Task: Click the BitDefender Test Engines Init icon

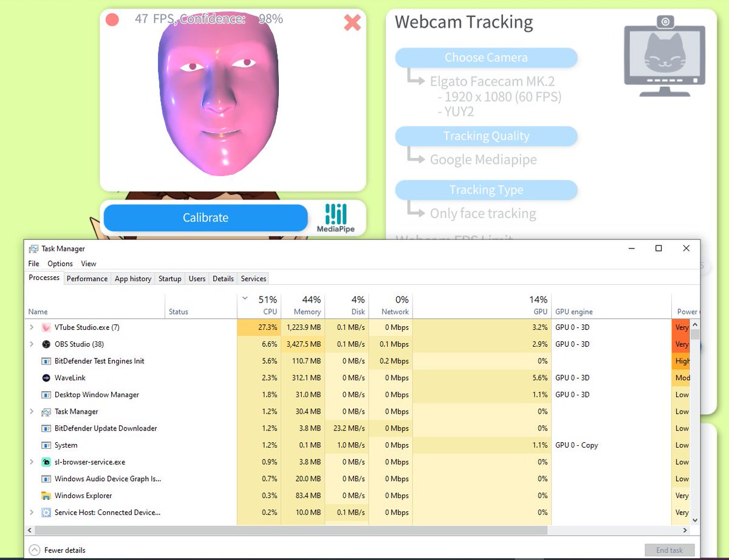Action: 46,361
